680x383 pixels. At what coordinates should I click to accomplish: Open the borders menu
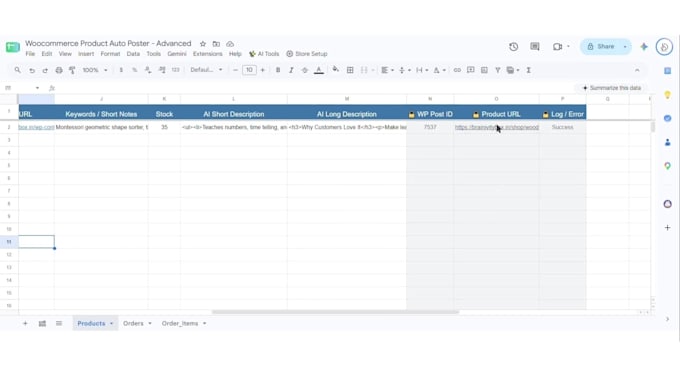click(x=350, y=70)
